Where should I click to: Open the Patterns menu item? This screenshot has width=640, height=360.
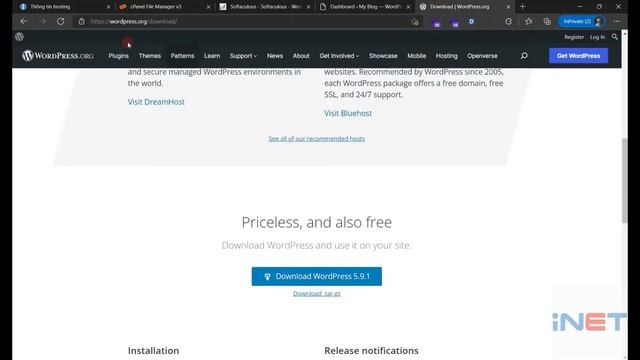click(x=182, y=56)
